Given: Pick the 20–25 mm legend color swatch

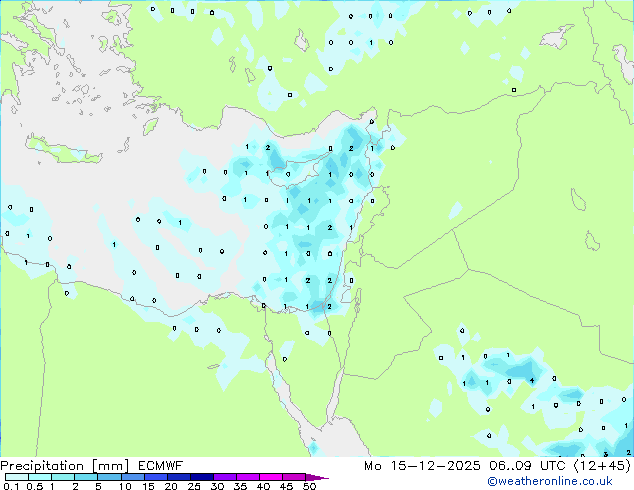Looking at the screenshot, I should click(178, 477).
